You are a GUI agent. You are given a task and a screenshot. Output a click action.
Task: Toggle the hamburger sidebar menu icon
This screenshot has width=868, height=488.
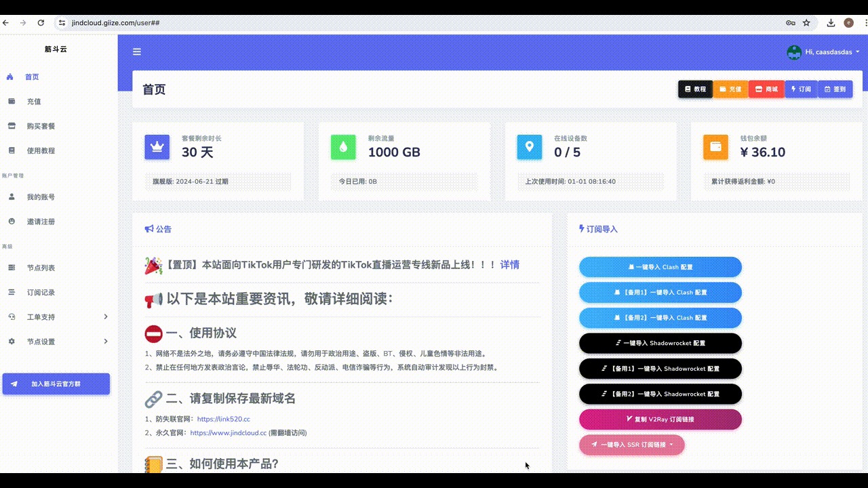pyautogui.click(x=137, y=52)
